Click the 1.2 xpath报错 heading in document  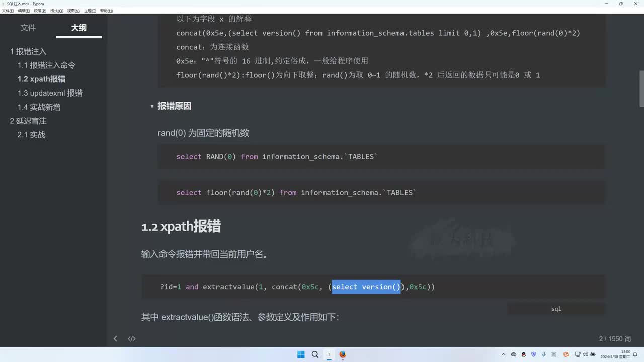point(181,226)
